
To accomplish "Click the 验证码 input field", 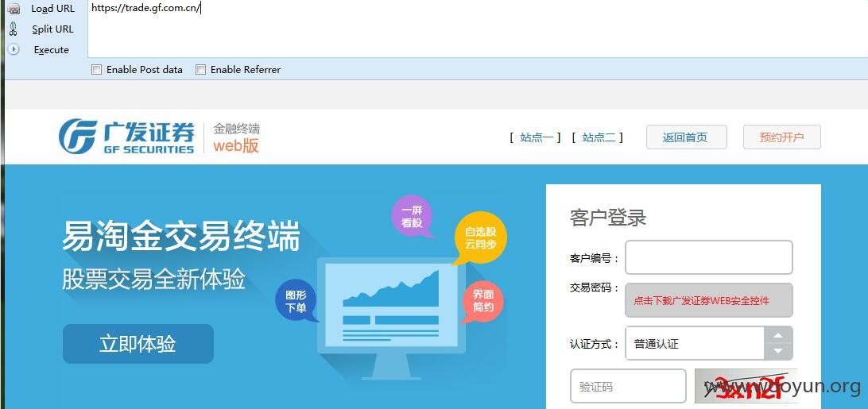I will tap(628, 386).
